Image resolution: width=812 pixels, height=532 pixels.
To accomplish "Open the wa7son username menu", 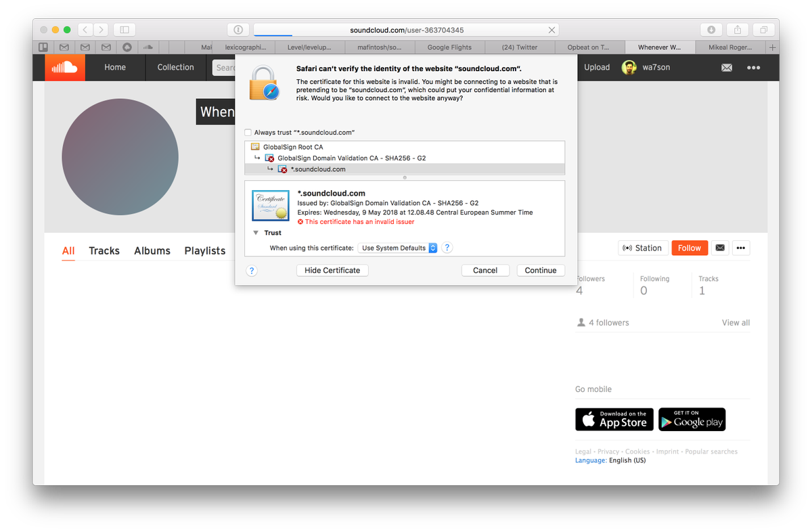I will [x=656, y=67].
